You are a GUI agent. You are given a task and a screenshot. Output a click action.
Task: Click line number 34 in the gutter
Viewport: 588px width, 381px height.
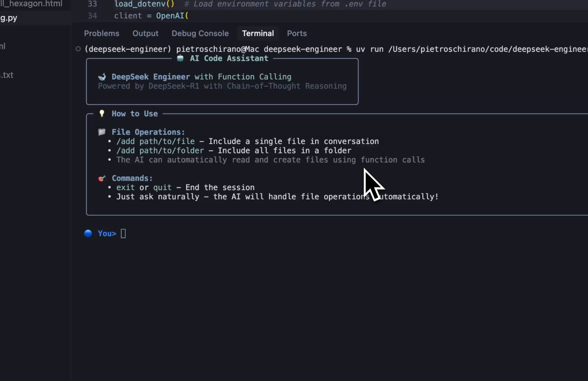pyautogui.click(x=92, y=16)
